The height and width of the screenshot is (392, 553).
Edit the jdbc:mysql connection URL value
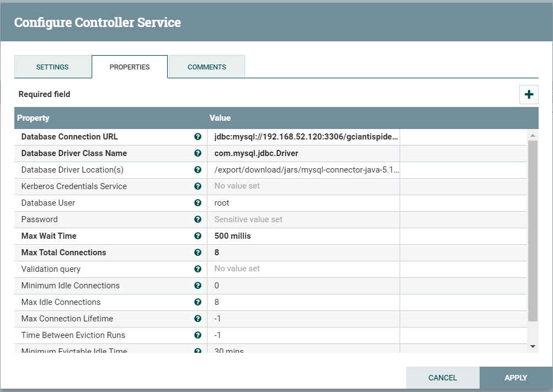(x=304, y=137)
